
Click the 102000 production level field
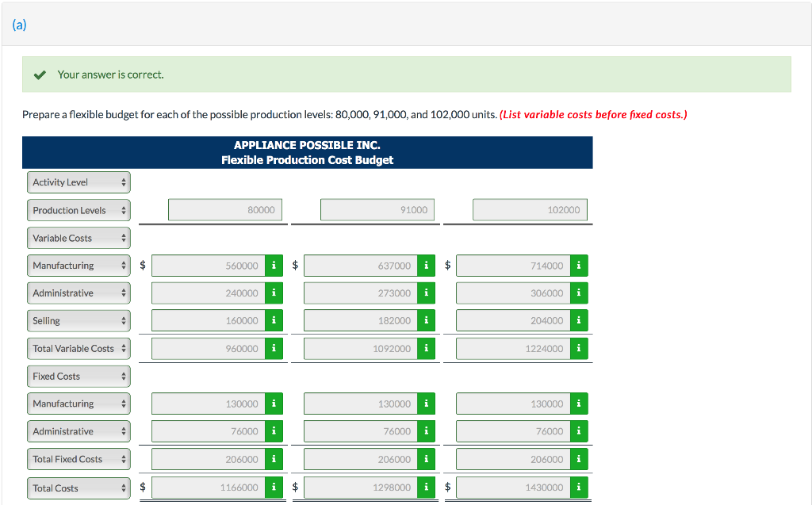point(530,210)
